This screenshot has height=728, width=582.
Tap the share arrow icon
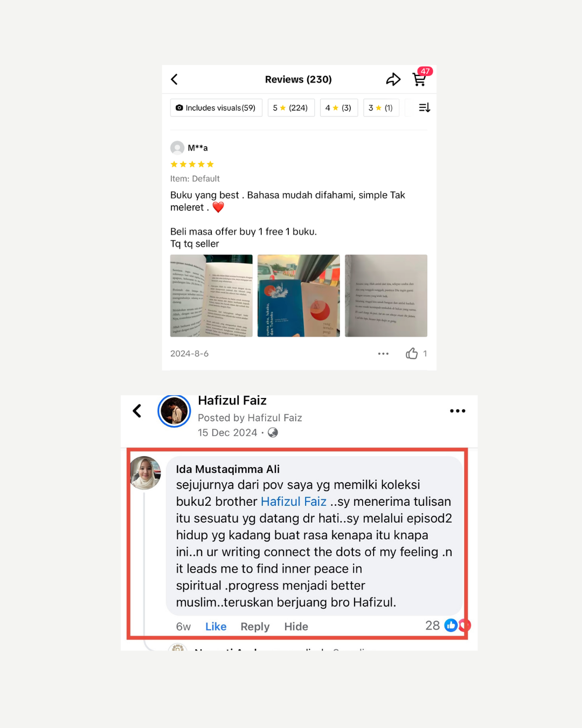(x=393, y=80)
